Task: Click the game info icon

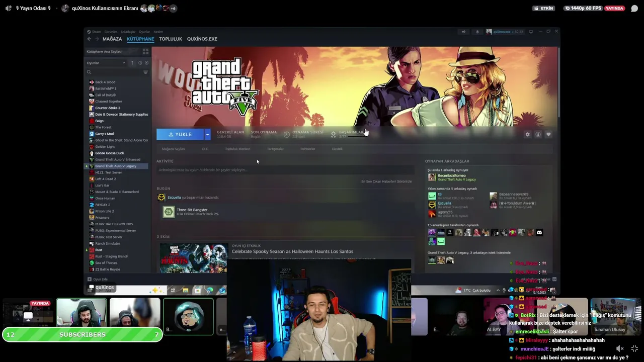Action: coord(538,134)
